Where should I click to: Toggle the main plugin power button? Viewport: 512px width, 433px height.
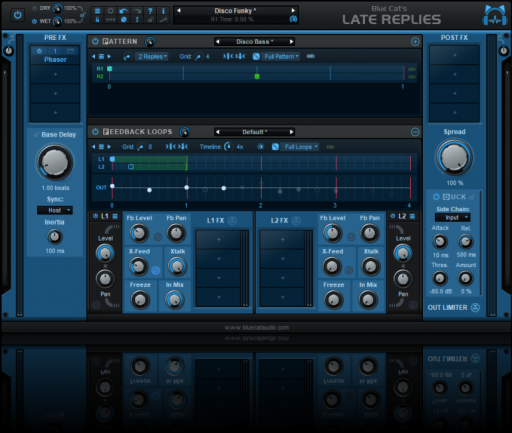pyautogui.click(x=17, y=15)
